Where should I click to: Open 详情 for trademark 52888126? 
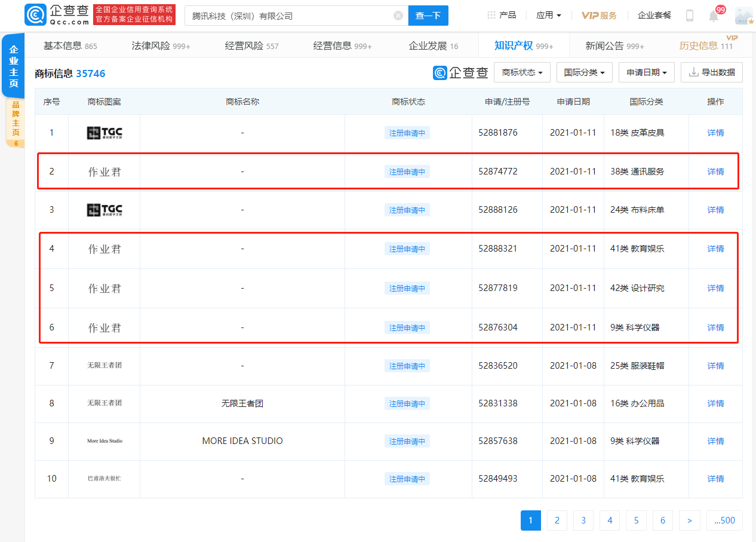point(715,210)
